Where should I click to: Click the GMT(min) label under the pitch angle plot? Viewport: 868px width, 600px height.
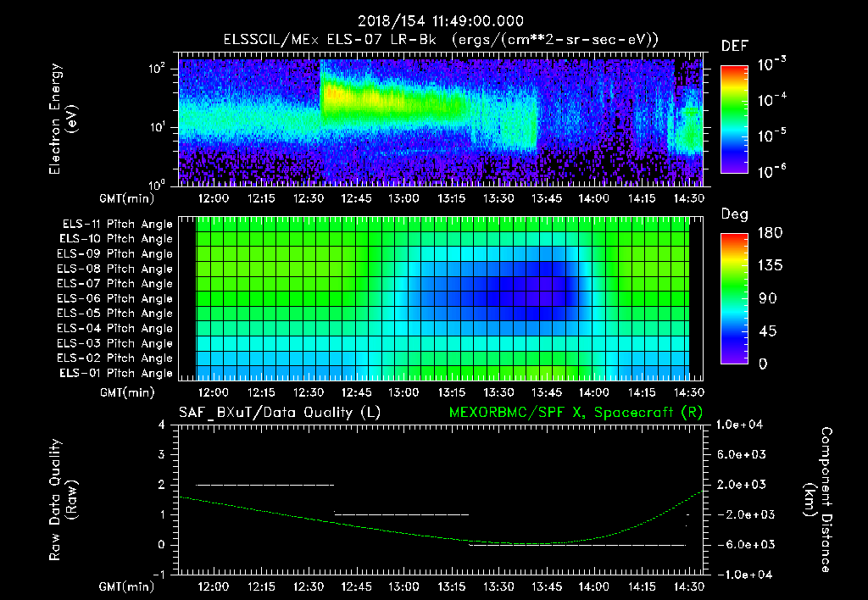coord(127,392)
